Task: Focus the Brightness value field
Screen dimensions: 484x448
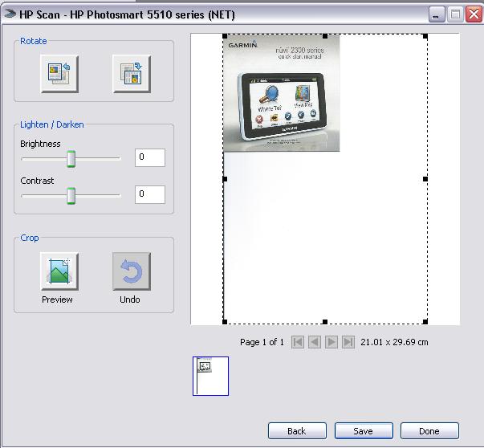Action: 150,157
